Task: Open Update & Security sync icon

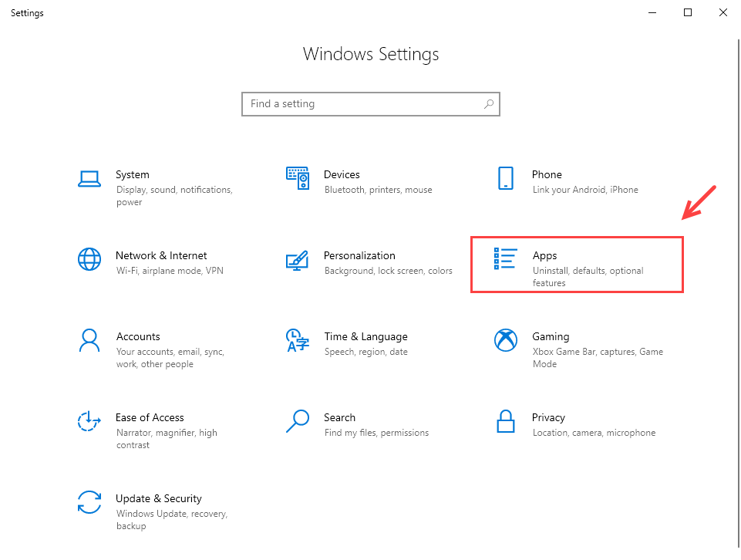Action: (x=89, y=502)
